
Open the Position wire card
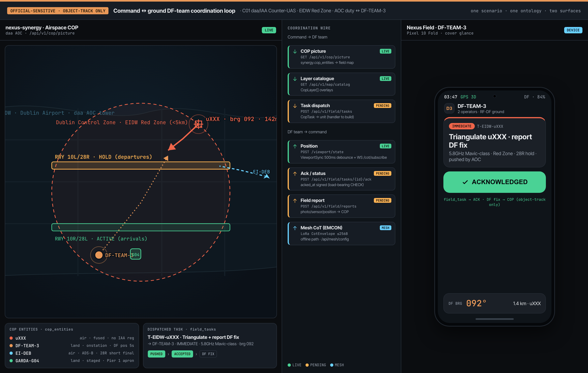341,152
